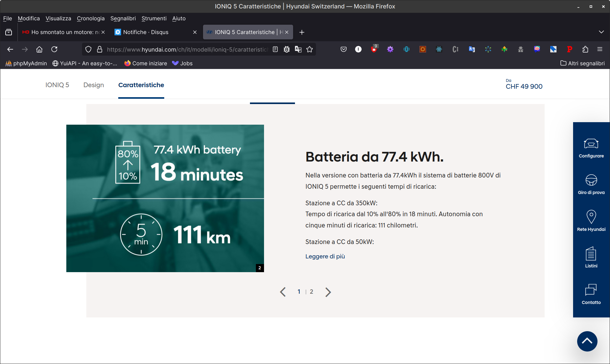610x364 pixels.
Task: Click the purple gear extension icon
Action: click(x=390, y=49)
